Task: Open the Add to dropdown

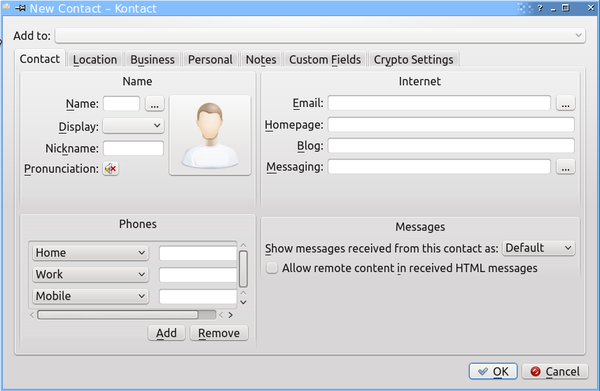Action: click(x=320, y=36)
